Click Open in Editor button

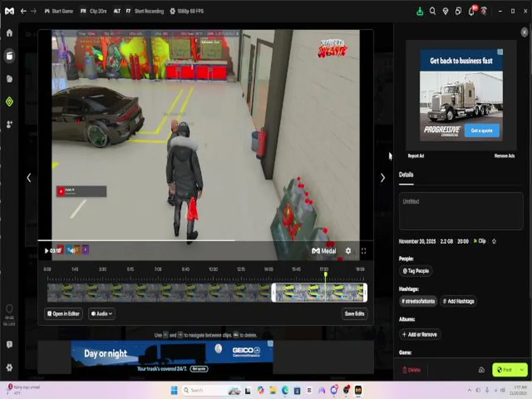[x=63, y=314]
